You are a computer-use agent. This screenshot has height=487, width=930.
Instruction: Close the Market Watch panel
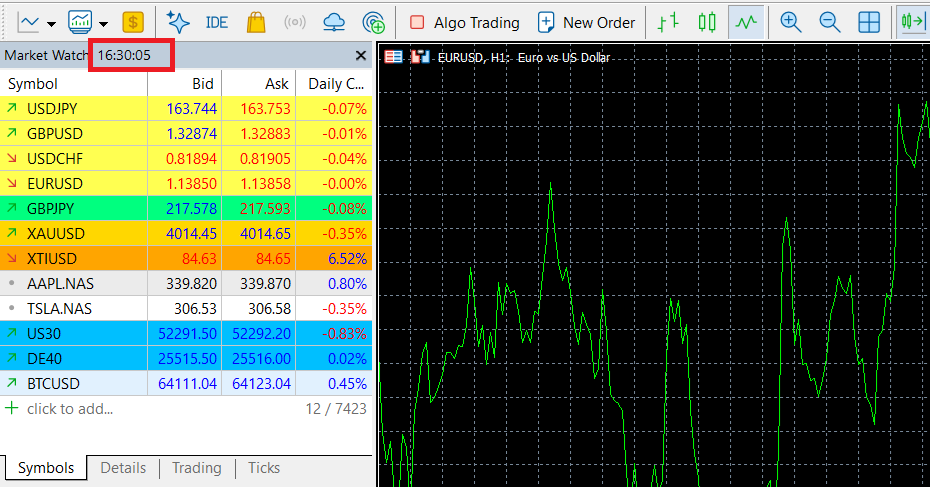361,56
